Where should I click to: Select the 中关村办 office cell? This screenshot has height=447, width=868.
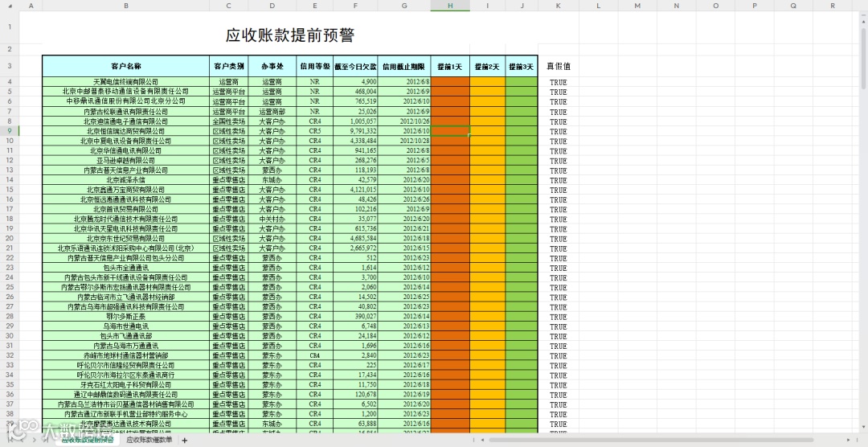point(272,219)
